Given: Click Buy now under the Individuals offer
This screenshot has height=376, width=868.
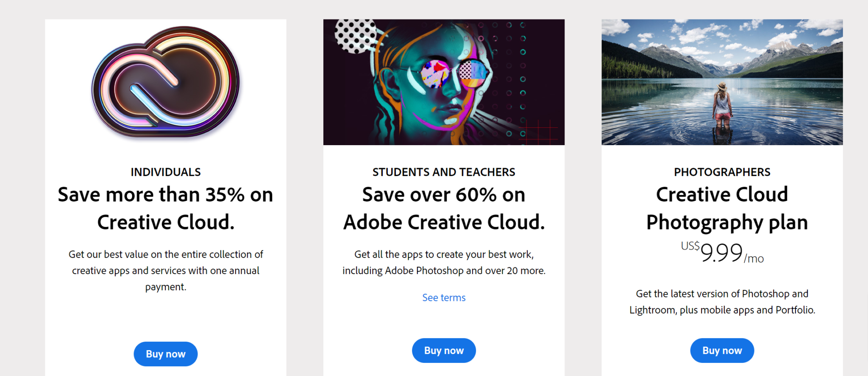Looking at the screenshot, I should (165, 354).
